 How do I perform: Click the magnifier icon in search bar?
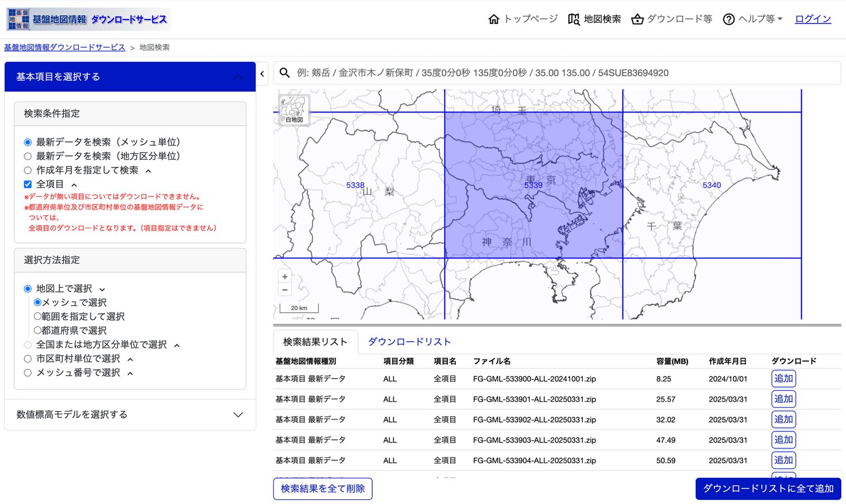tap(284, 73)
